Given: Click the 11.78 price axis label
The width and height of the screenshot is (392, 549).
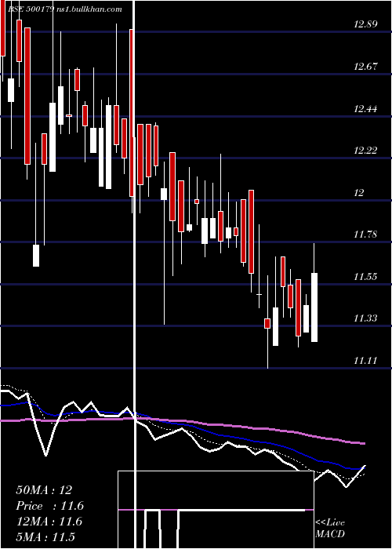Looking at the screenshot, I should tap(365, 235).
